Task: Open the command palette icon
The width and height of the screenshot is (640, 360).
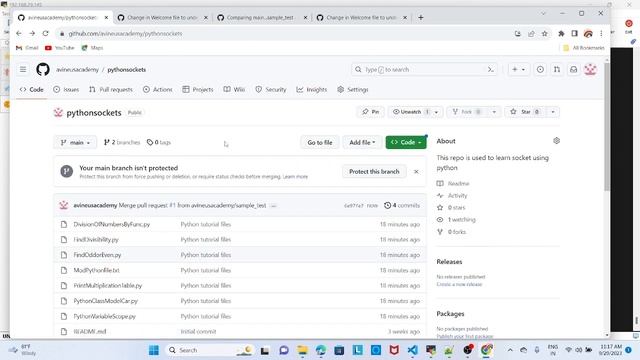Action: 491,69
